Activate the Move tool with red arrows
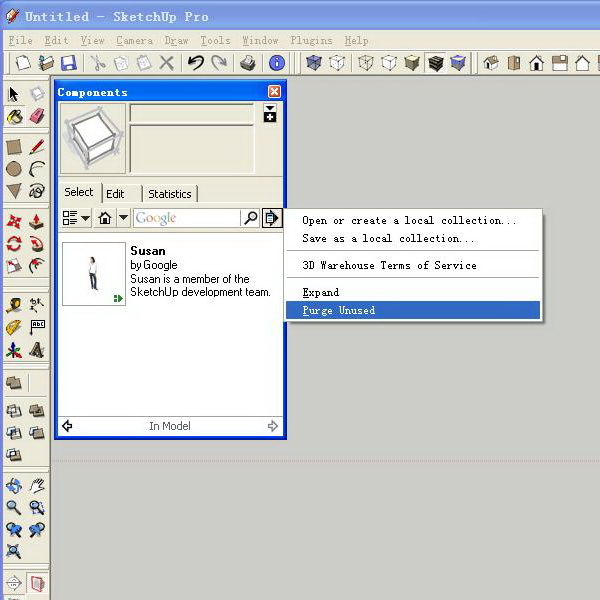600x600 pixels. pos(14,222)
